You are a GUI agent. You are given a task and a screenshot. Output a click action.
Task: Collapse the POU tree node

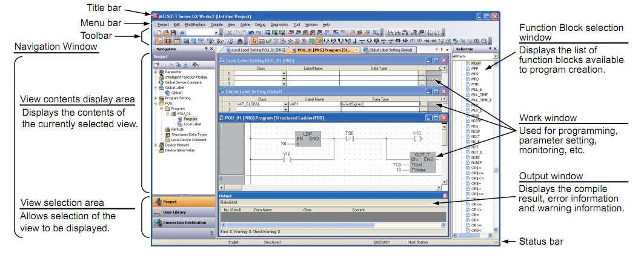pos(155,104)
